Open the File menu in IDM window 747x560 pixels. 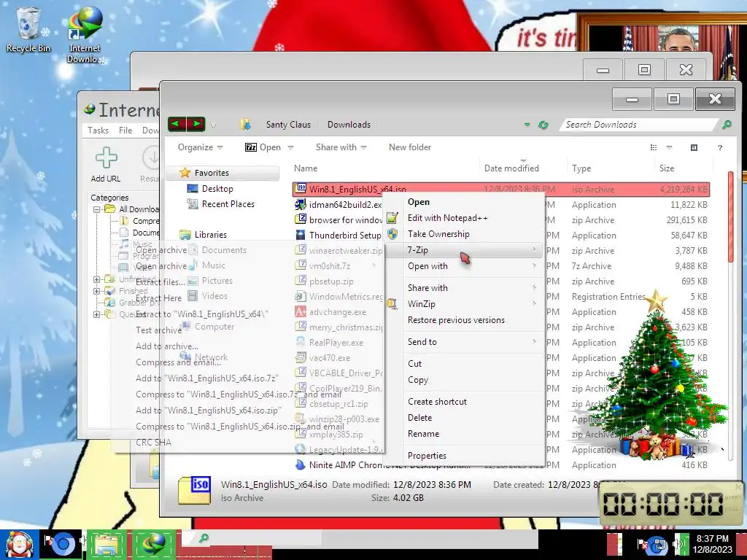click(x=125, y=131)
